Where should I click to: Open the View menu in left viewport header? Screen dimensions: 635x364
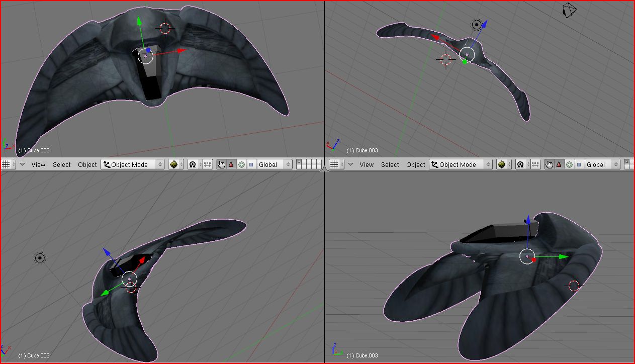(x=38, y=164)
